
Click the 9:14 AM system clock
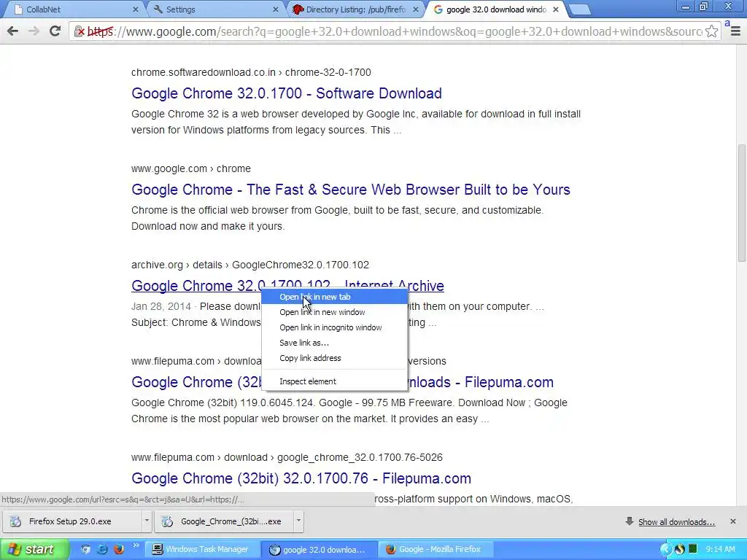pos(720,550)
